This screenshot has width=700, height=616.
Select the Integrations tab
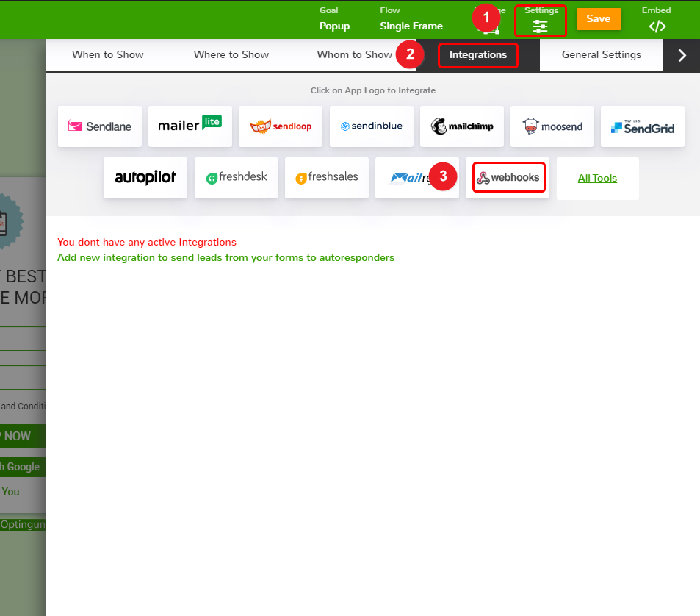pos(477,54)
